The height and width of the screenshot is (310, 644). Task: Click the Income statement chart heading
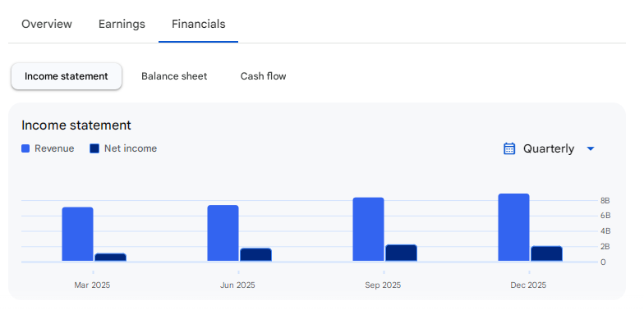76,125
